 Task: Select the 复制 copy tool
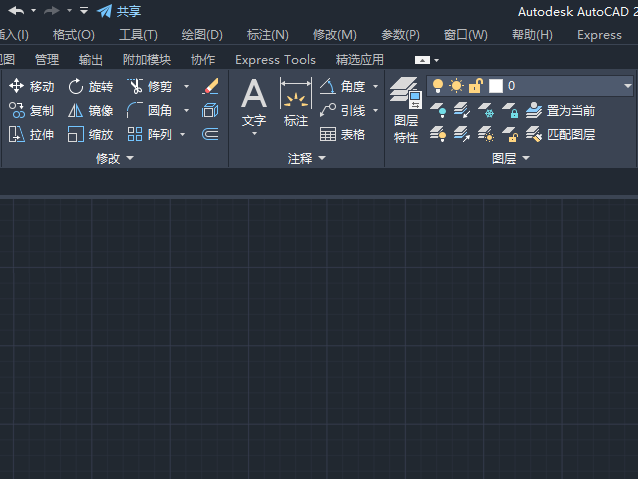pos(31,110)
